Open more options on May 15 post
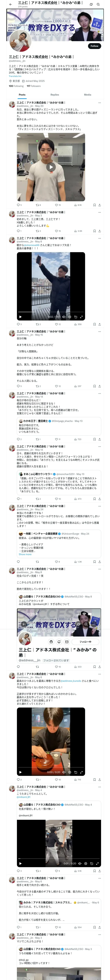Image resolution: width=110 pixels, height=980 pixels. click(x=99, y=331)
